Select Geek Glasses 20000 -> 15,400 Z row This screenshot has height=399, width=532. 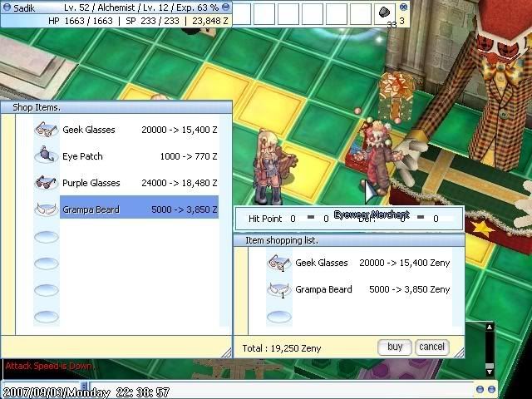coord(139,130)
